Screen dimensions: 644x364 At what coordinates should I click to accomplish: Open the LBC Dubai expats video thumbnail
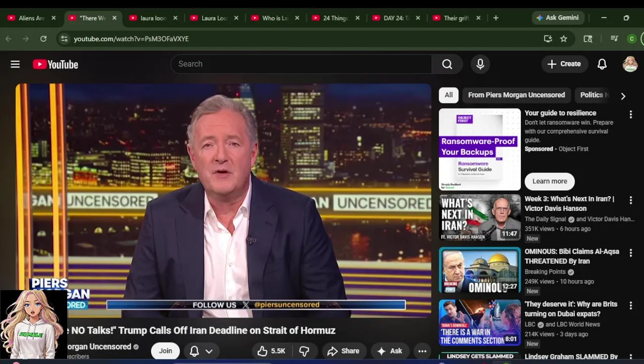tap(480, 323)
